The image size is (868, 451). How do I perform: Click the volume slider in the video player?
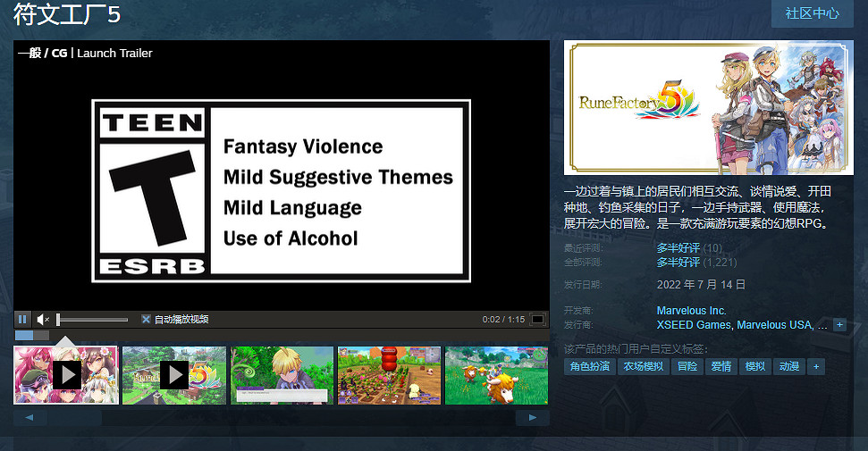(x=92, y=319)
